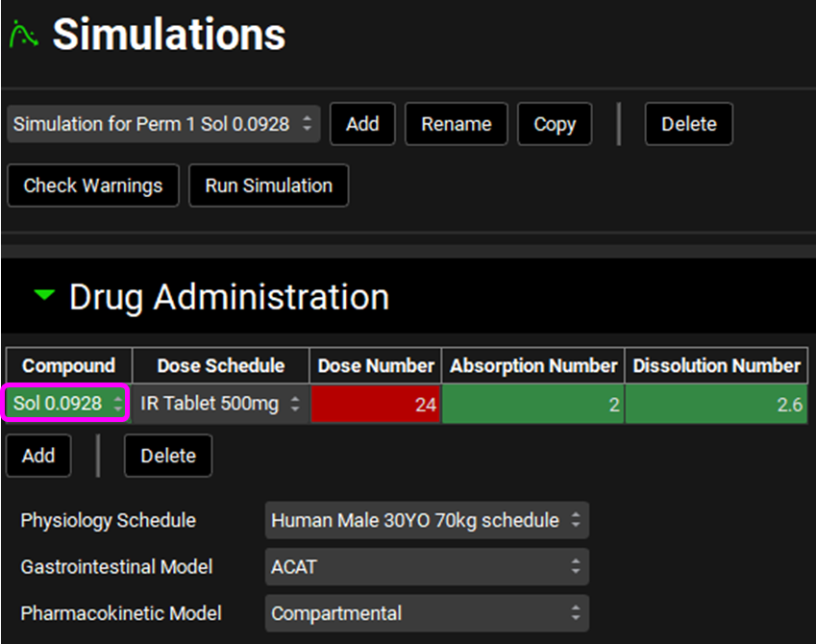This screenshot has height=644, width=816.
Task: Delete the current simulation from the top toolbar
Action: point(688,124)
